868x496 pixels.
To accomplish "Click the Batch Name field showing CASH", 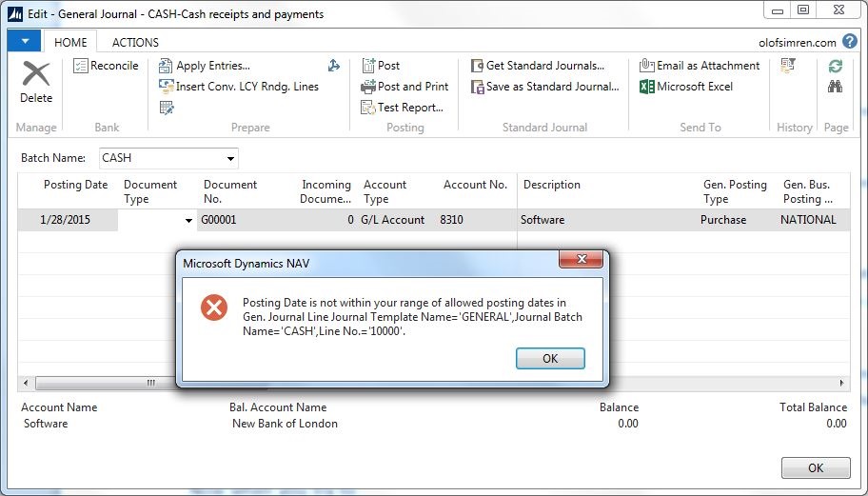I will click(x=168, y=158).
